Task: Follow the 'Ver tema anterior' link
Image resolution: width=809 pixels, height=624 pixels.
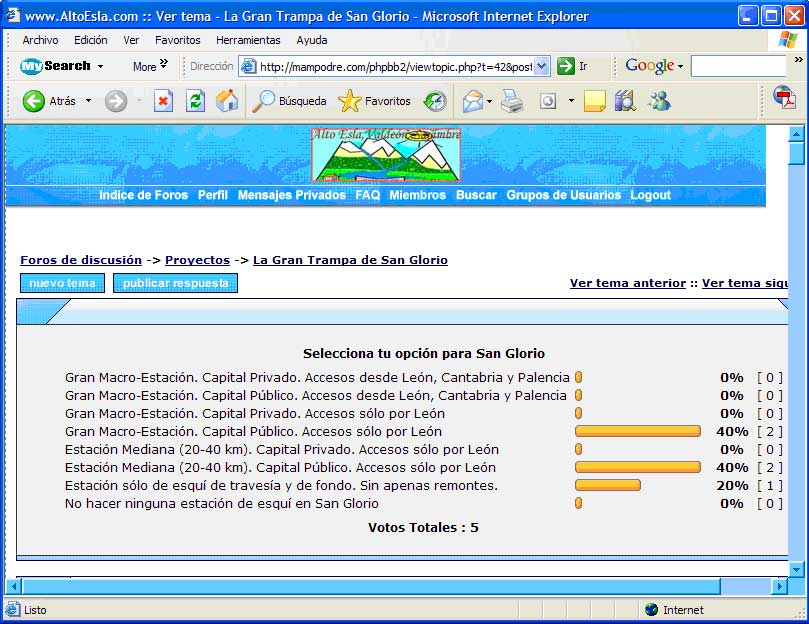Action: pos(627,283)
